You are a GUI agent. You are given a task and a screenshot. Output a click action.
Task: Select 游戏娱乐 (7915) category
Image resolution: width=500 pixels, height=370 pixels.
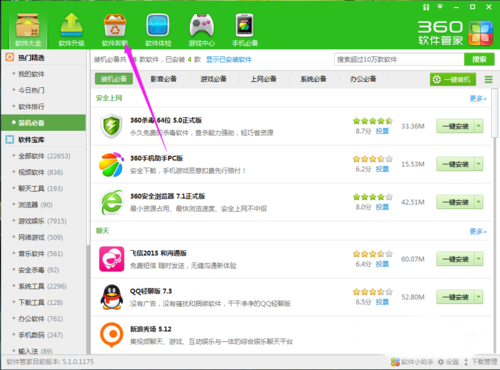(43, 221)
